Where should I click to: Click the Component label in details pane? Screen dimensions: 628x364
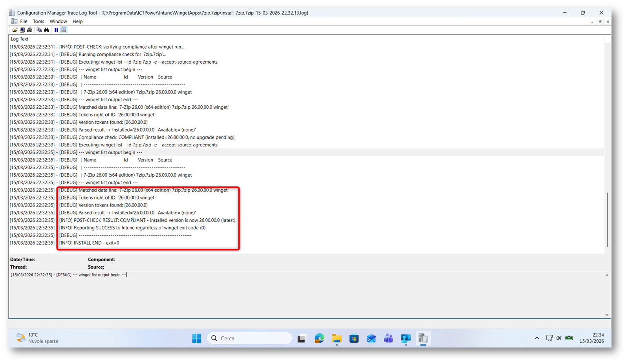point(101,260)
